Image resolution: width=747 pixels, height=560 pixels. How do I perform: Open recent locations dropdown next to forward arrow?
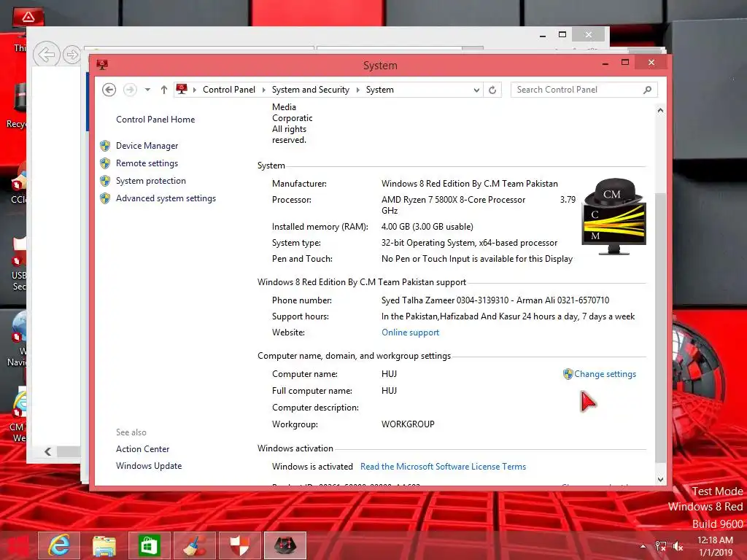point(147,90)
